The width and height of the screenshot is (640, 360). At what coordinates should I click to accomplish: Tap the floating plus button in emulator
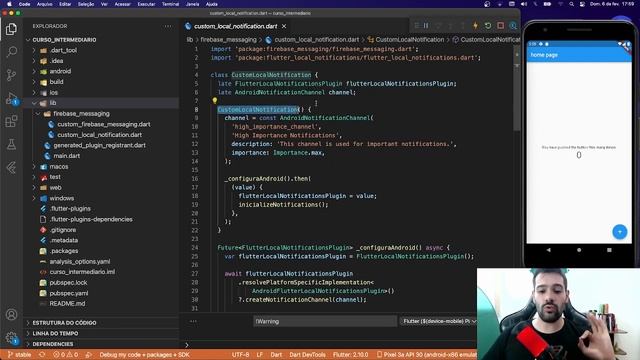620,232
